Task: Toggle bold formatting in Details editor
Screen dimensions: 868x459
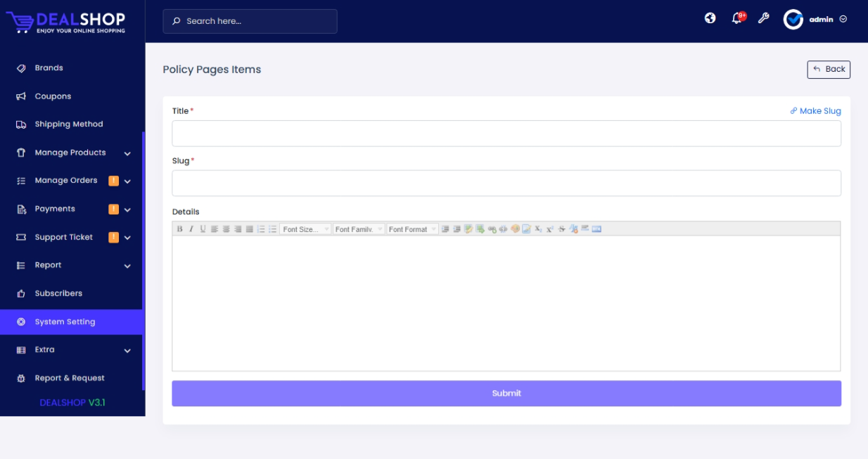Action: tap(179, 229)
